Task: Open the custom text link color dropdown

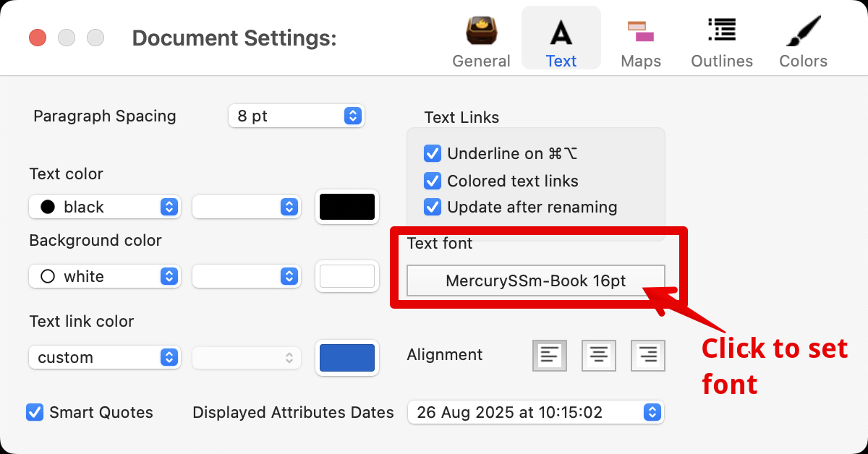Action: [104, 357]
